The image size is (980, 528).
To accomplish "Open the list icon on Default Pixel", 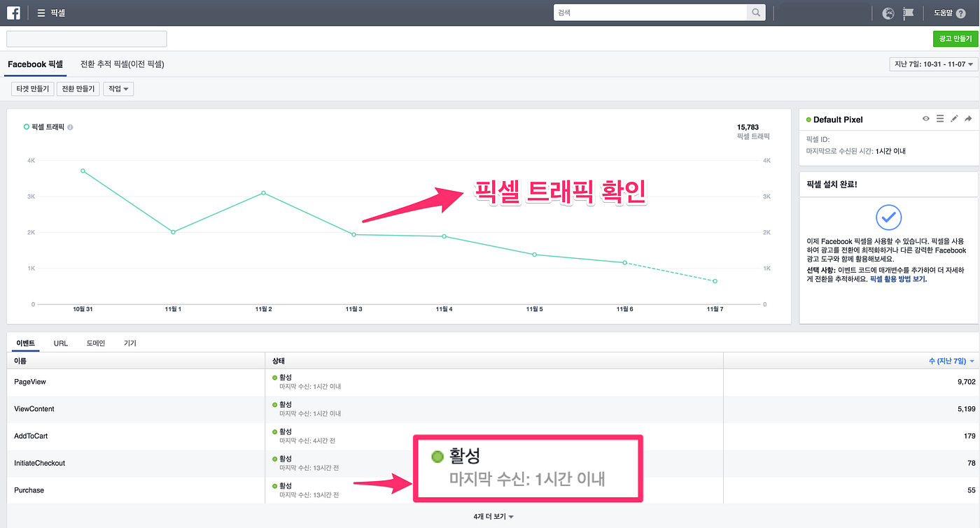I will (x=940, y=119).
